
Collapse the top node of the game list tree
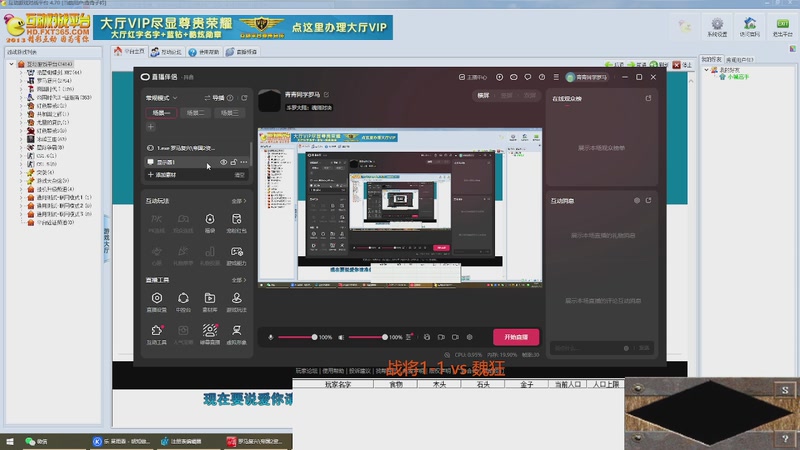point(11,64)
